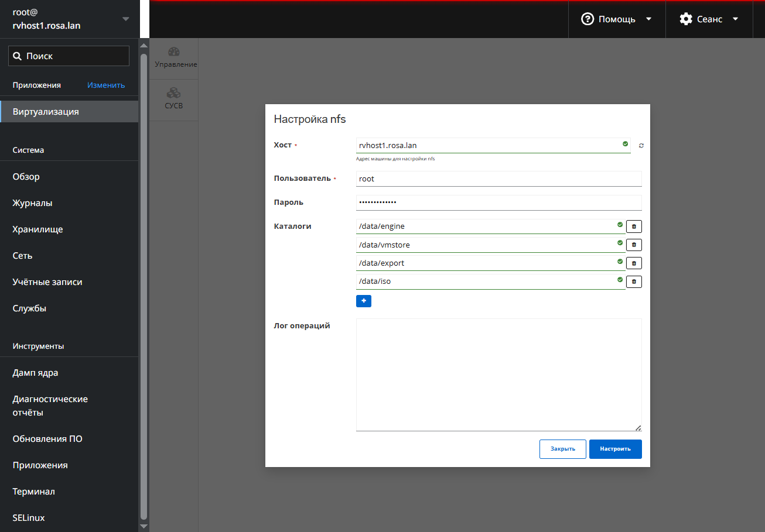Open the Сеанс session dropdown

[x=709, y=19]
